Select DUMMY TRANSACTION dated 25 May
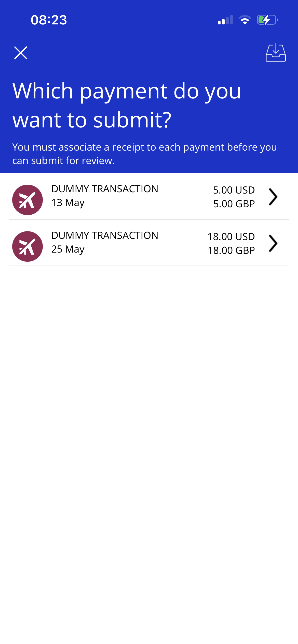The height and width of the screenshot is (644, 298). click(149, 243)
